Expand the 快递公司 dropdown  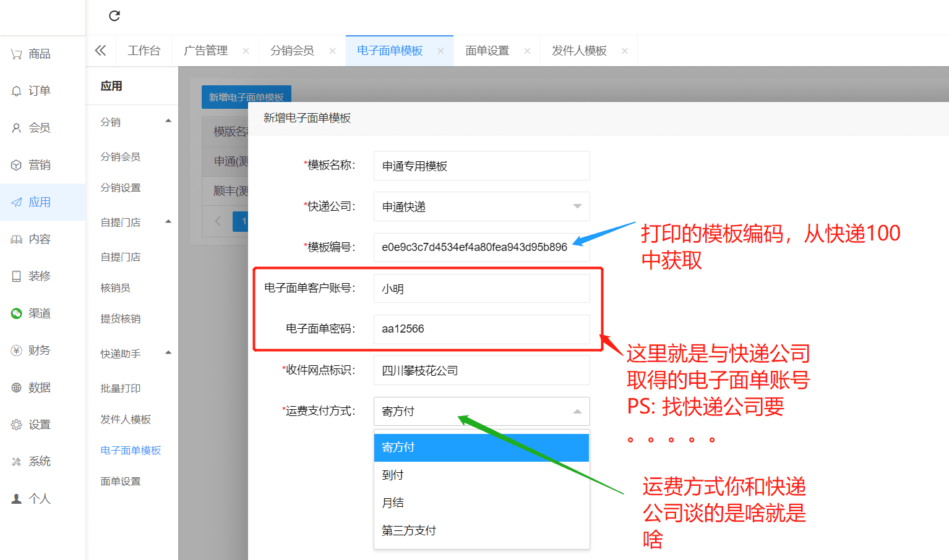coord(577,206)
